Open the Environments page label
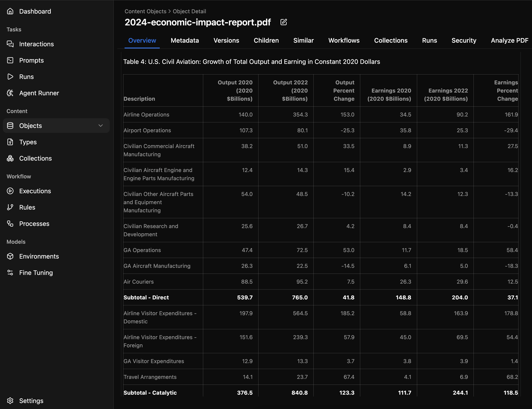 click(x=39, y=256)
